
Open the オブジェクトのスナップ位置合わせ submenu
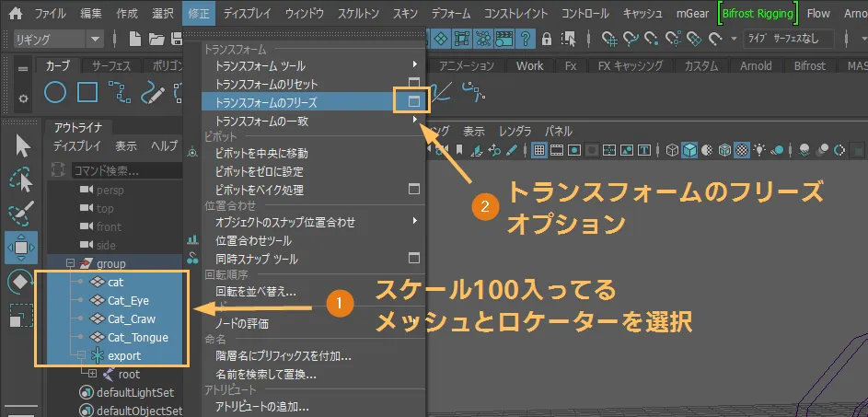(313, 223)
